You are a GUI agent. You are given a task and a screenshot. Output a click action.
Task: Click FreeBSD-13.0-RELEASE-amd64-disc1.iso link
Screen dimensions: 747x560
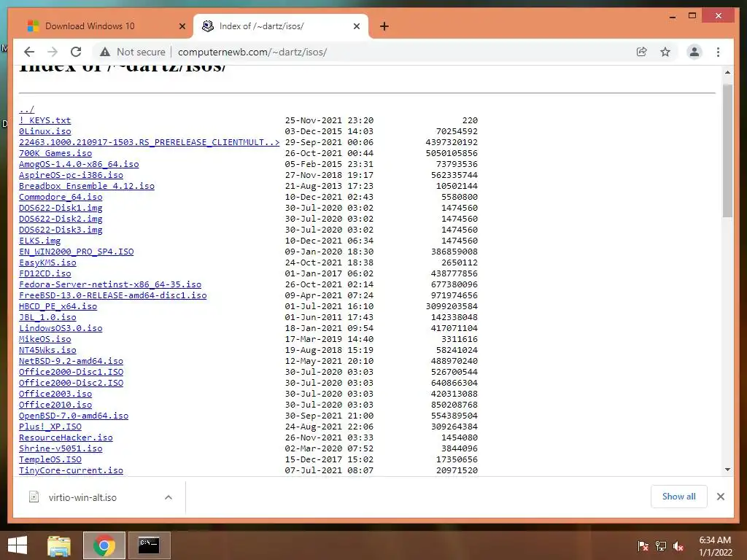[x=113, y=296]
